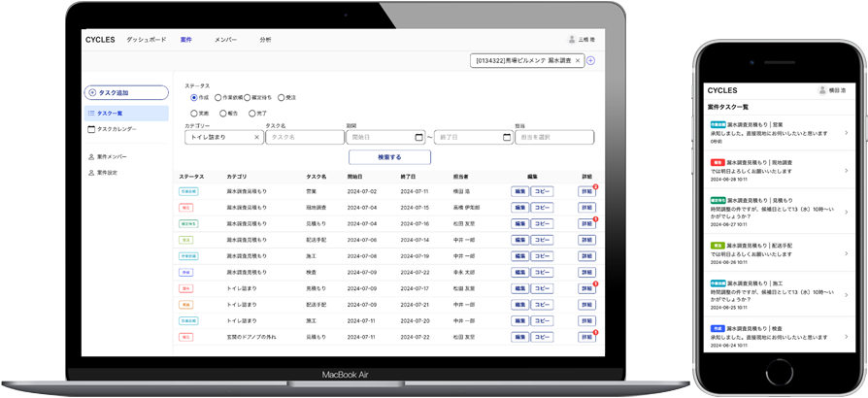The height and width of the screenshot is (398, 868).
Task: Expand the phone's 配送手配 task chevron
Action: 847,253
